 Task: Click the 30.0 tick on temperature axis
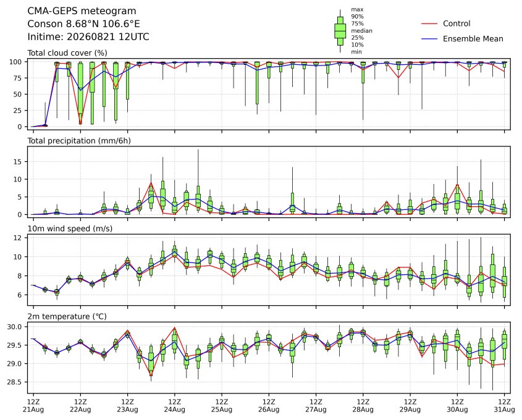click(x=15, y=327)
